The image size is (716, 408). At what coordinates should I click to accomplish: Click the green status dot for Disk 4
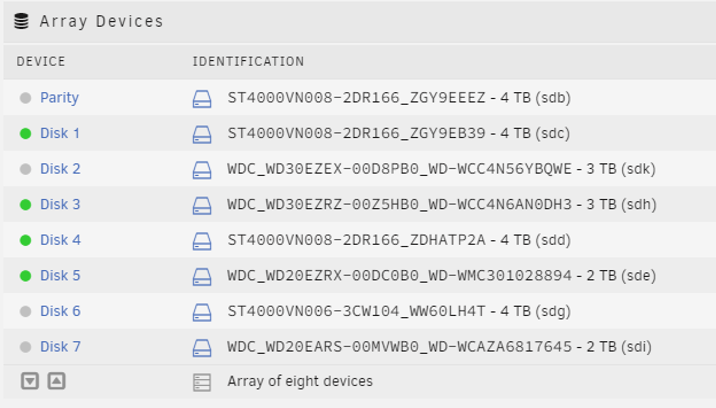coord(26,240)
